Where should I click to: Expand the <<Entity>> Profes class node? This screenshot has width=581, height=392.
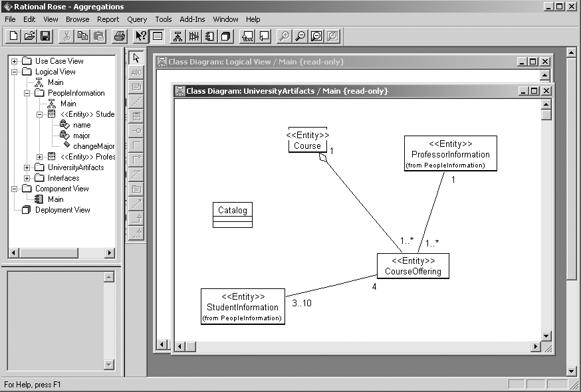(x=39, y=157)
